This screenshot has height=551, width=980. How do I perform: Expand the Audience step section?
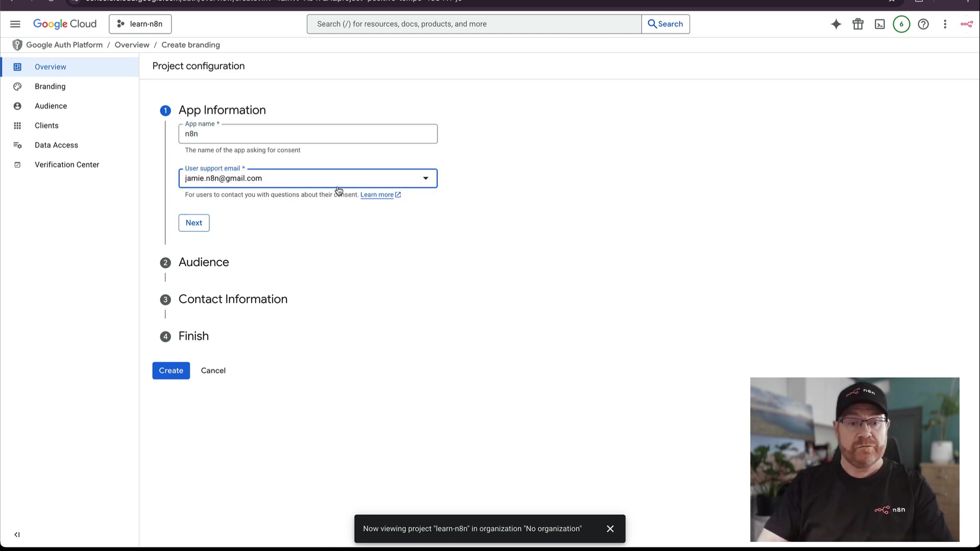click(x=204, y=262)
